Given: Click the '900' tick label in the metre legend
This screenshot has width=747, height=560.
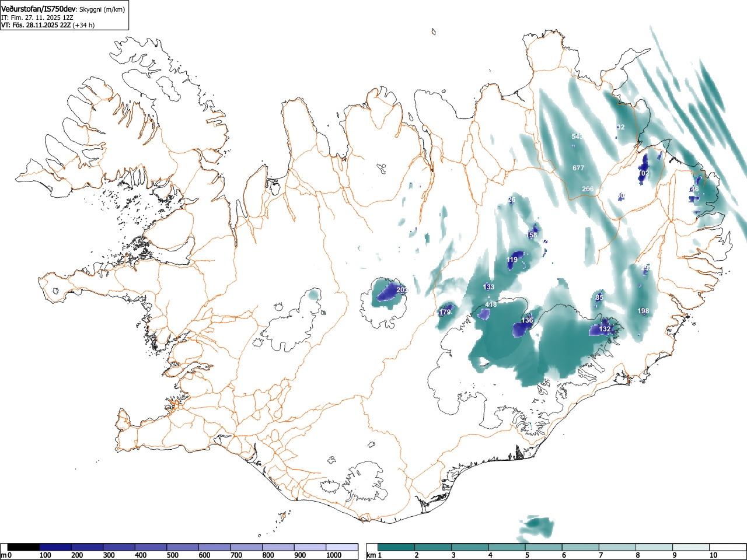Looking at the screenshot, I should tap(300, 555).
